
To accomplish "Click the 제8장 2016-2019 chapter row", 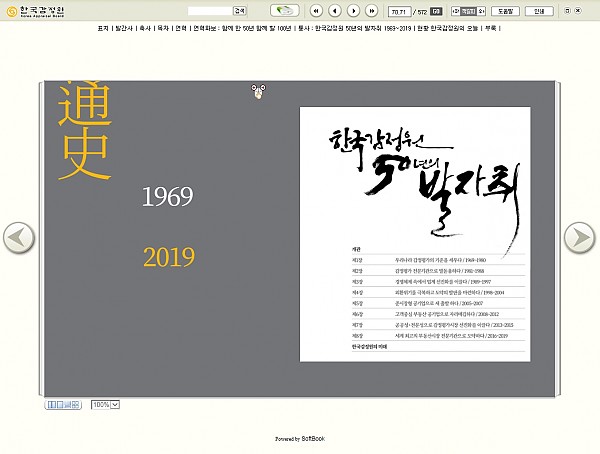I will coord(439,336).
